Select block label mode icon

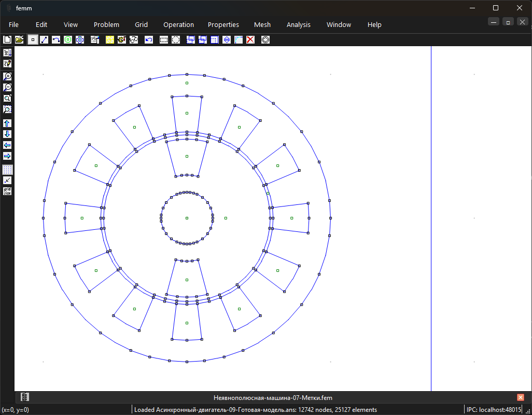68,40
